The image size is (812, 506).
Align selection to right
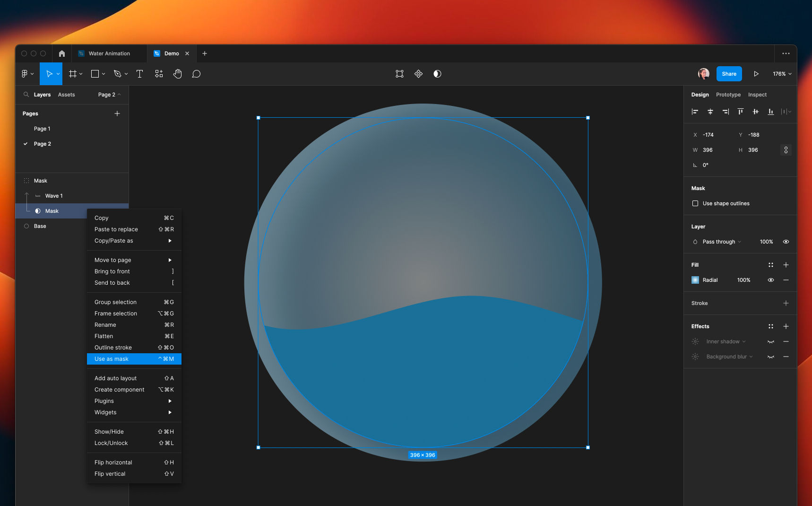[x=726, y=112]
